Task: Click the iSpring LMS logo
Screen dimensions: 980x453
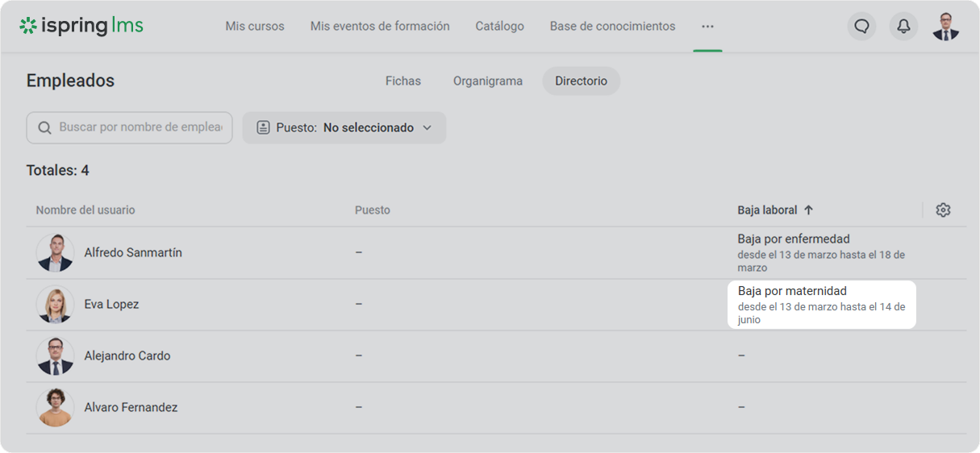Action: [x=81, y=26]
